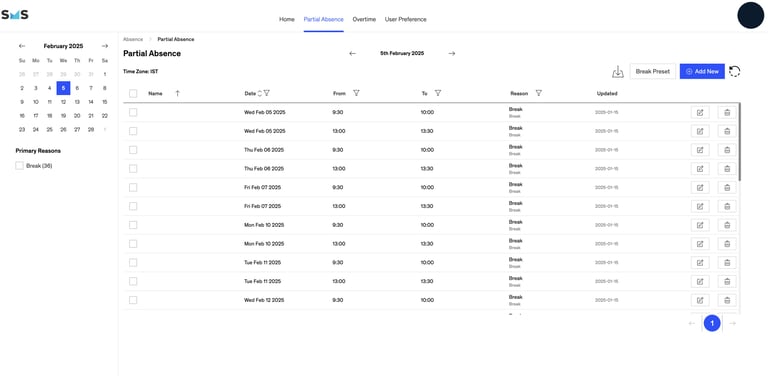Open the Reason column filter icon

click(x=538, y=93)
